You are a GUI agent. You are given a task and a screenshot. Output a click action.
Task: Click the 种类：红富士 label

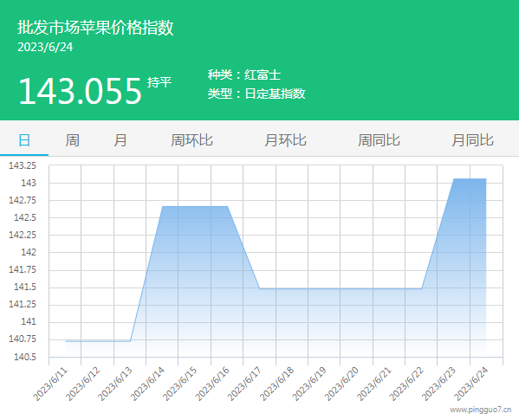tap(244, 74)
